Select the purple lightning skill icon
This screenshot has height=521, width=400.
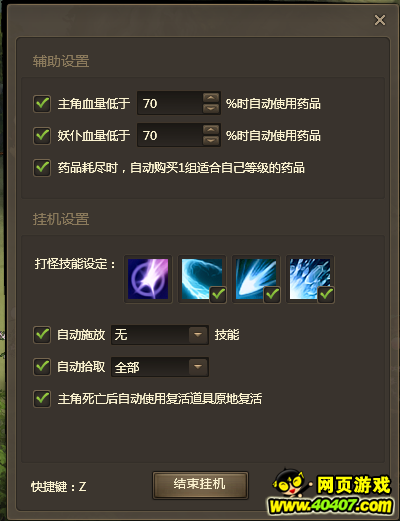tap(148, 279)
